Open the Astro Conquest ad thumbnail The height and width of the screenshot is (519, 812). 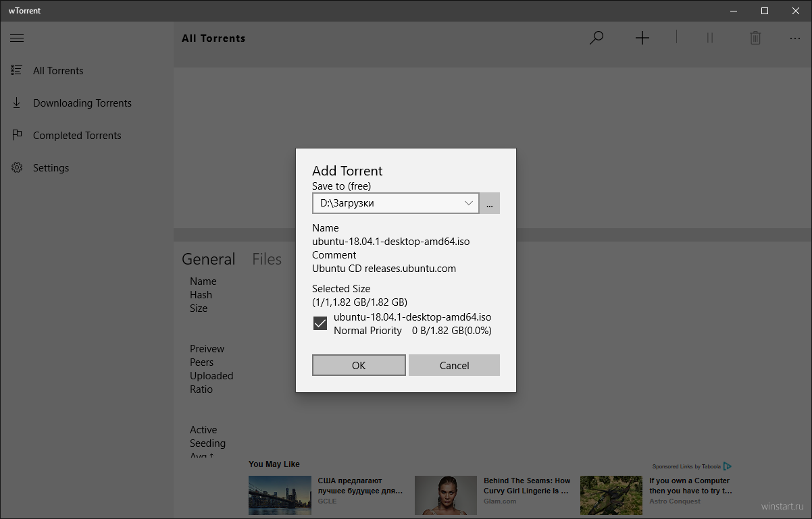(611, 495)
